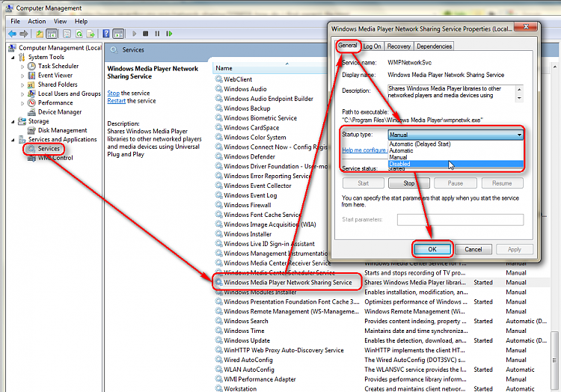The height and width of the screenshot is (392, 561).
Task: Collapse the Storage node
Action: coord(13,122)
